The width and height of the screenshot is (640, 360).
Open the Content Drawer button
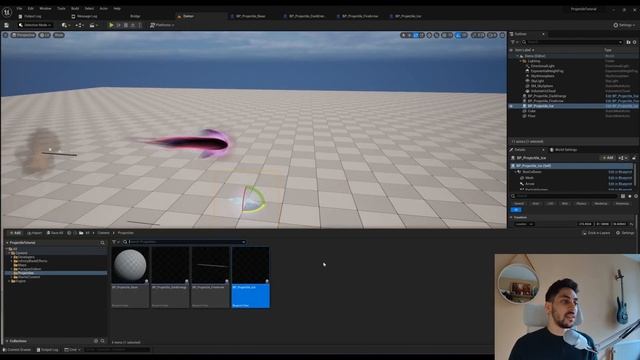[17, 350]
